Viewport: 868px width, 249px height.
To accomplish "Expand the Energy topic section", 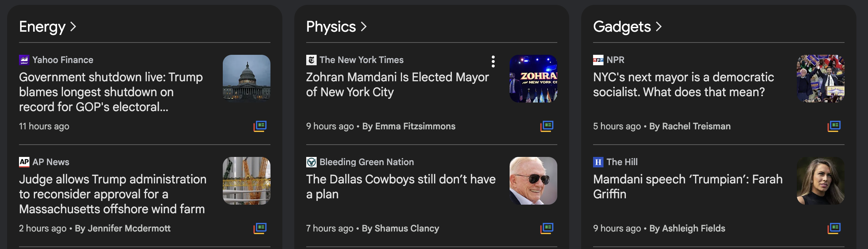I will point(48,27).
